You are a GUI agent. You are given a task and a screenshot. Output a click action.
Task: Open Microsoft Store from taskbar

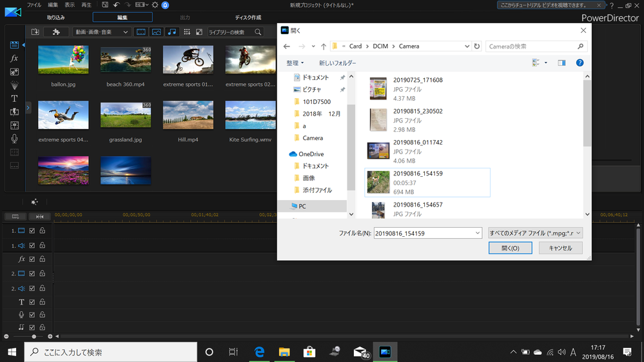[309, 352]
